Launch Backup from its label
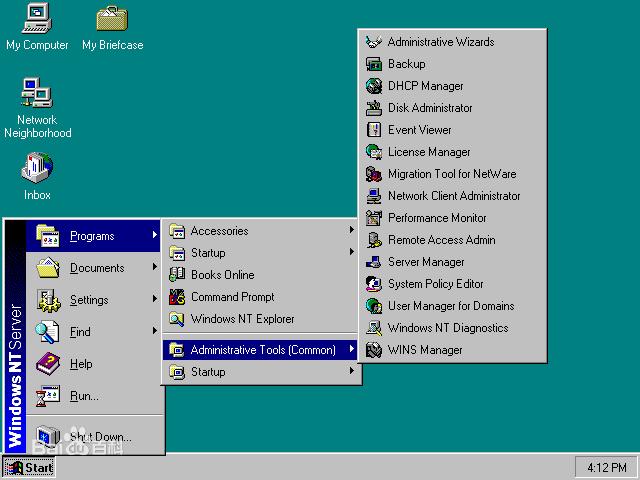This screenshot has height=480, width=640. tap(407, 64)
